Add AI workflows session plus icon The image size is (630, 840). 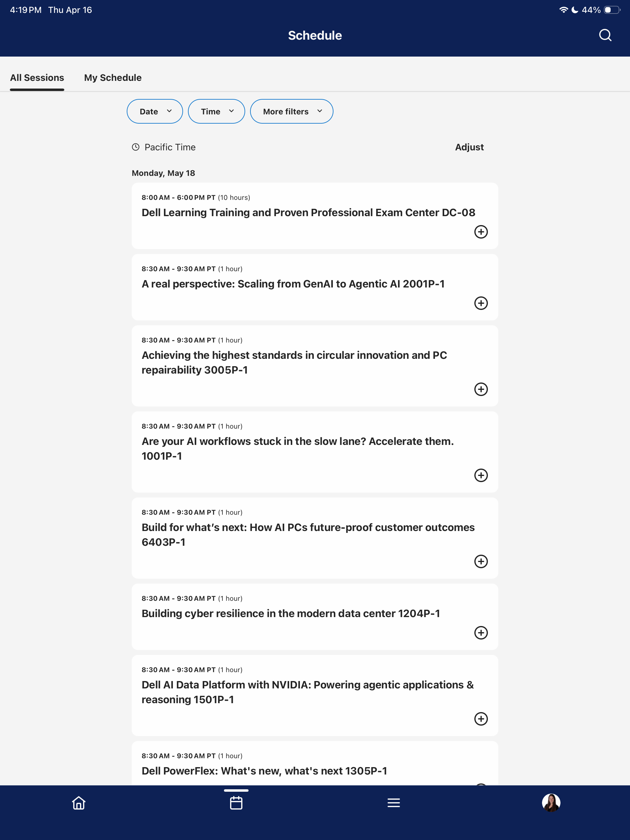(x=481, y=475)
